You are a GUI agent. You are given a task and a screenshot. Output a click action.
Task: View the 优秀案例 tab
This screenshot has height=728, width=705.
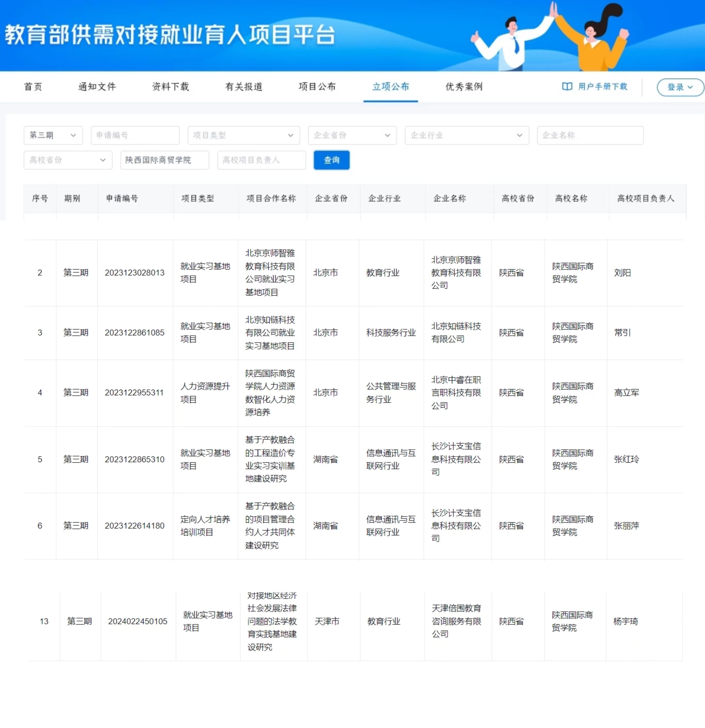[x=464, y=86]
